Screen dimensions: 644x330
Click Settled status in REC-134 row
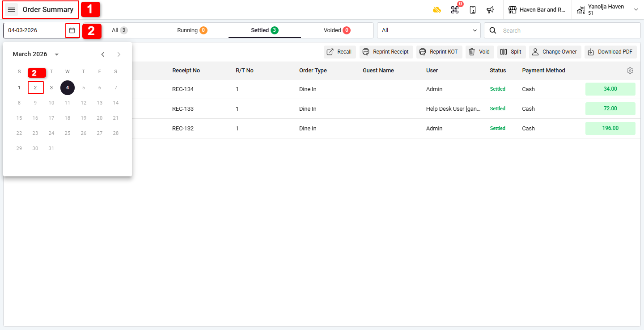coord(498,89)
